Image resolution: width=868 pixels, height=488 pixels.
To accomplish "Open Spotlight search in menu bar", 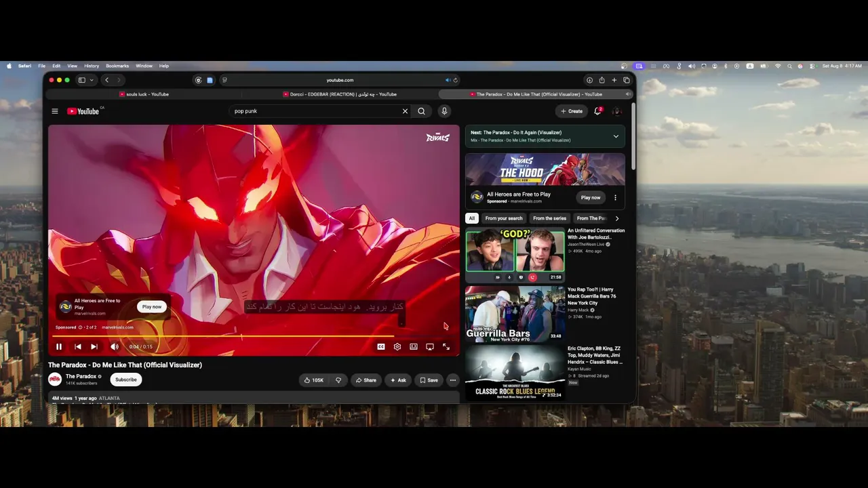I will (789, 66).
